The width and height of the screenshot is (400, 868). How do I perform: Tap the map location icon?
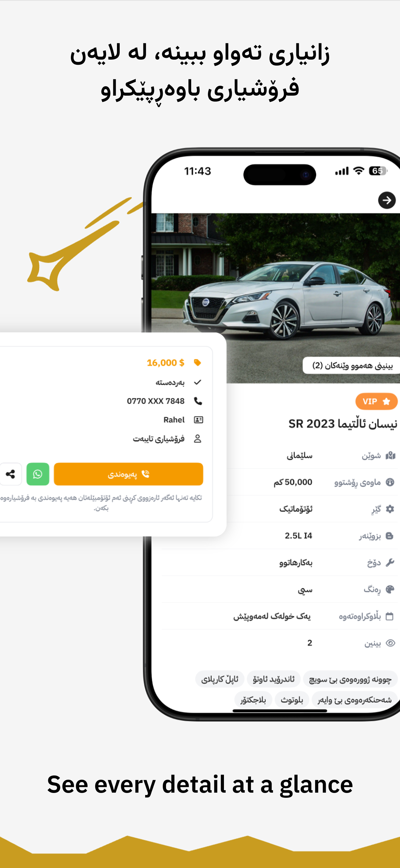390,455
